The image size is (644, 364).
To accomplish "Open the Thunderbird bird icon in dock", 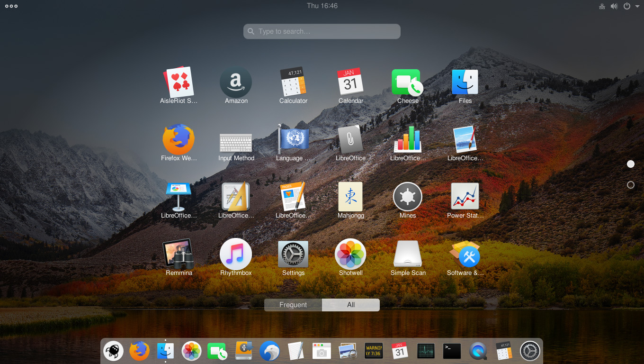I will 269,351.
